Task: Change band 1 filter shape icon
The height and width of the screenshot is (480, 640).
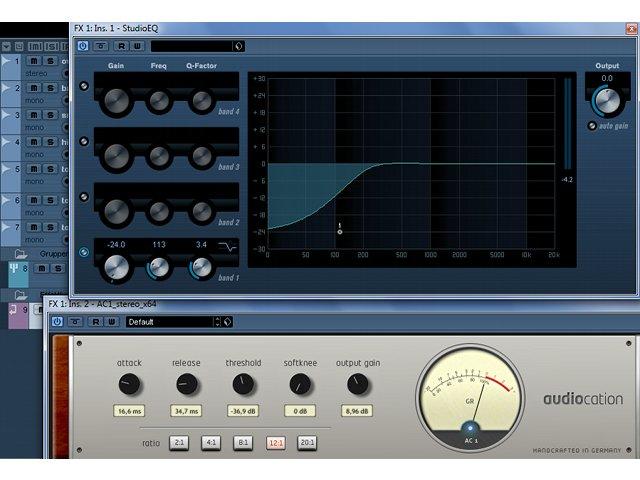Action: pos(227,247)
